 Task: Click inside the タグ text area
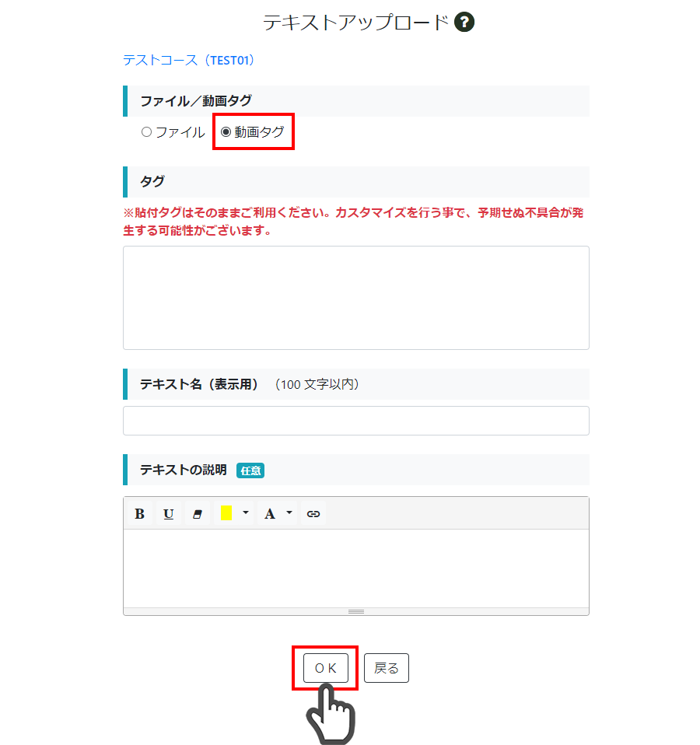tap(356, 298)
